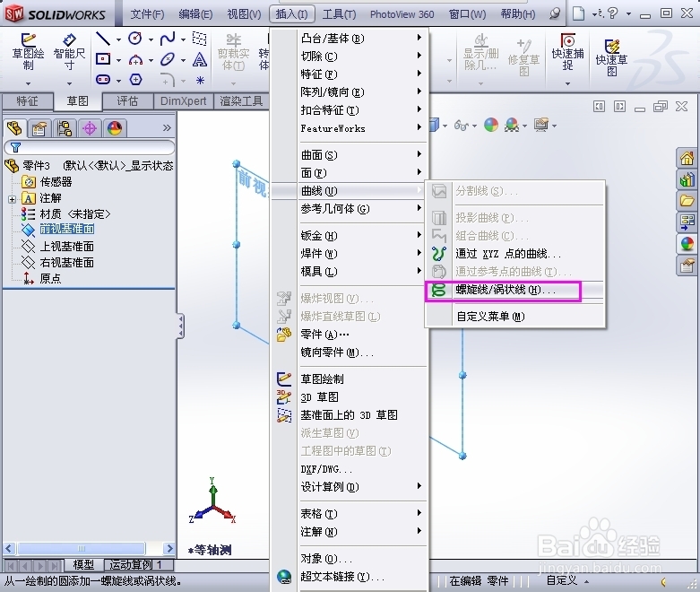Select the Spline sketch tool
The width and height of the screenshot is (700, 592).
(168, 39)
